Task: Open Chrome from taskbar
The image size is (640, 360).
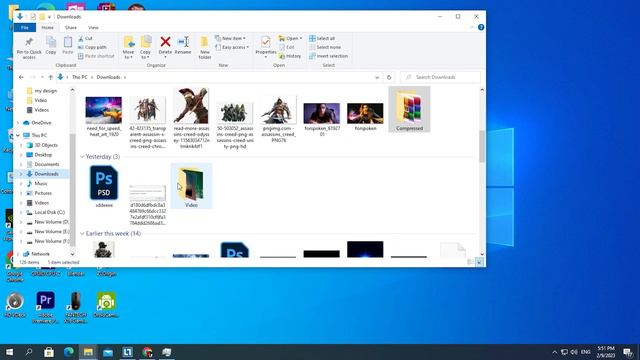Action: (x=147, y=352)
